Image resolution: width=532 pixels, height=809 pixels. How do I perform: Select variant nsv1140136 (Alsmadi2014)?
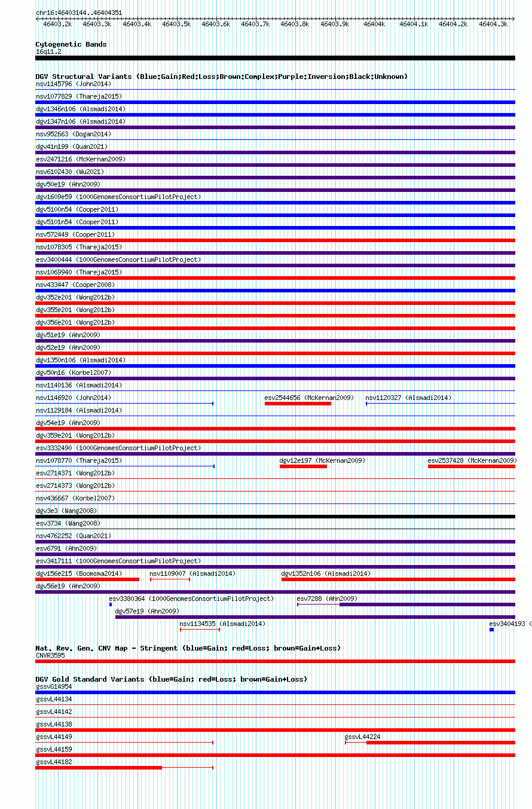click(x=275, y=391)
